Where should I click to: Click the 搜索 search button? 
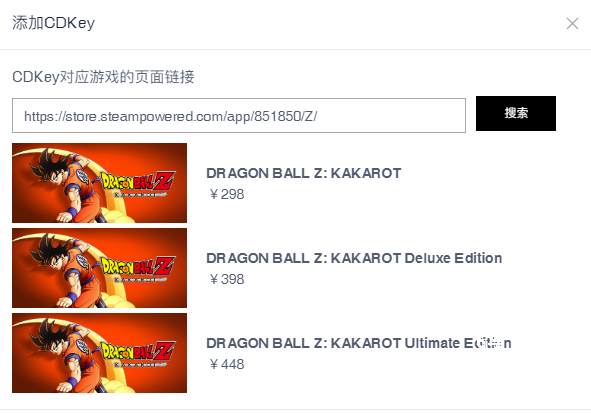pos(516,113)
